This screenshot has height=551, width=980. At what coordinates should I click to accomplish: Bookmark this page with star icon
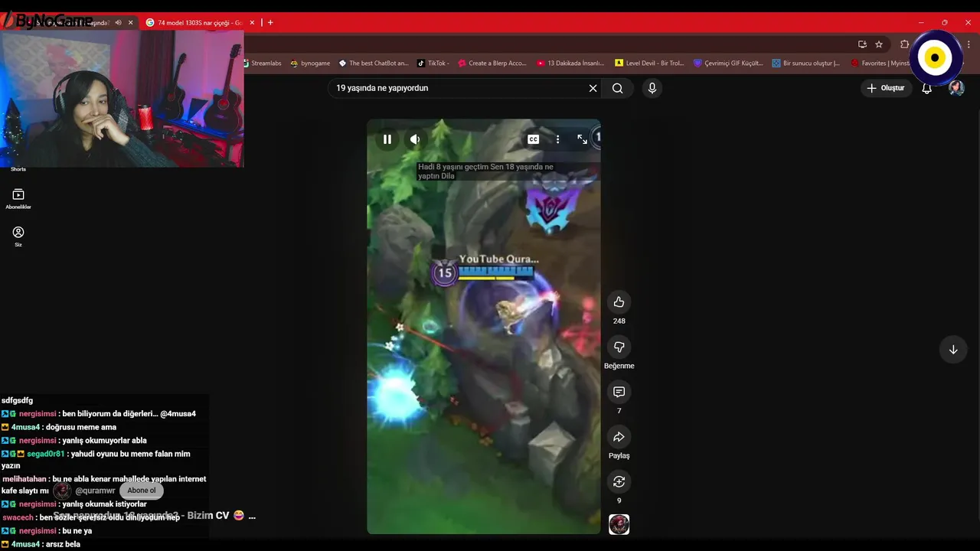[879, 44]
